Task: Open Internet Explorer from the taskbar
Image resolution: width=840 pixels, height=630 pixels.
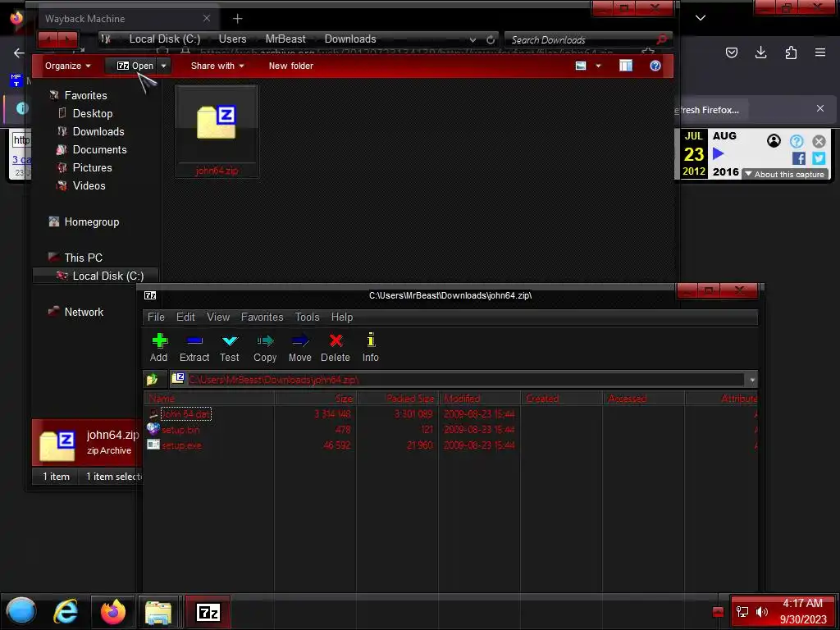Action: (66, 612)
